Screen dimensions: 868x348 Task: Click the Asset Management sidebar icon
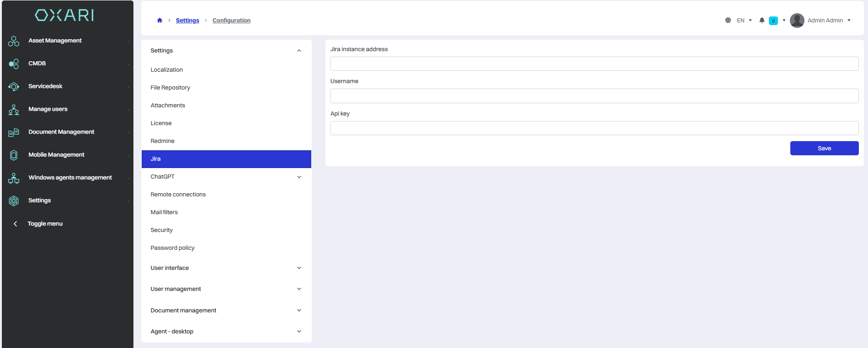(14, 41)
